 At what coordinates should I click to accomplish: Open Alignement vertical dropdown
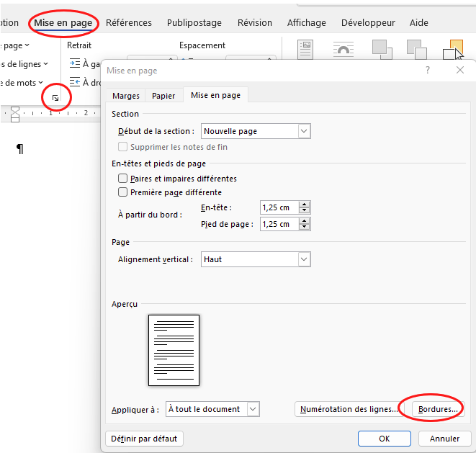(x=304, y=259)
